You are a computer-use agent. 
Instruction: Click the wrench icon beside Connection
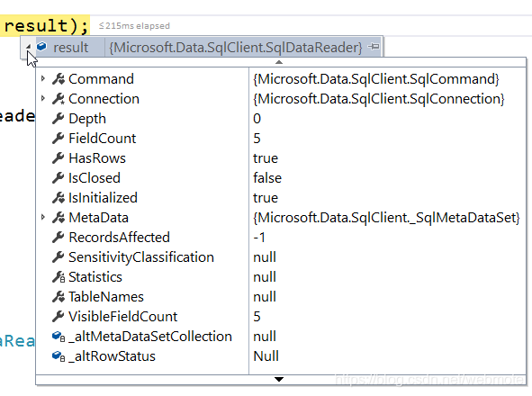point(59,99)
